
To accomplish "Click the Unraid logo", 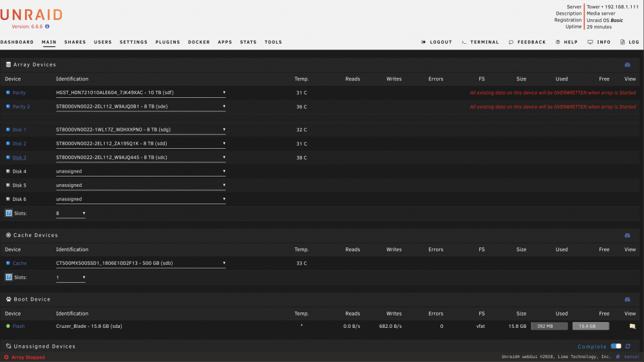I will [x=31, y=15].
